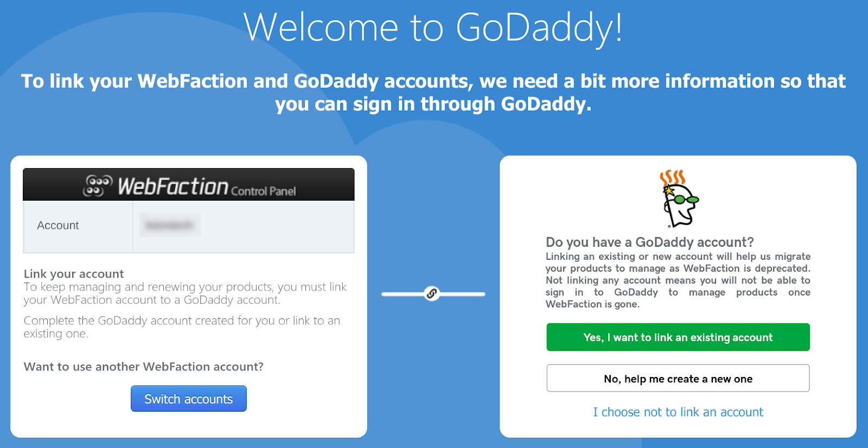Click the Switch accounts button
868x448 pixels.
click(189, 399)
